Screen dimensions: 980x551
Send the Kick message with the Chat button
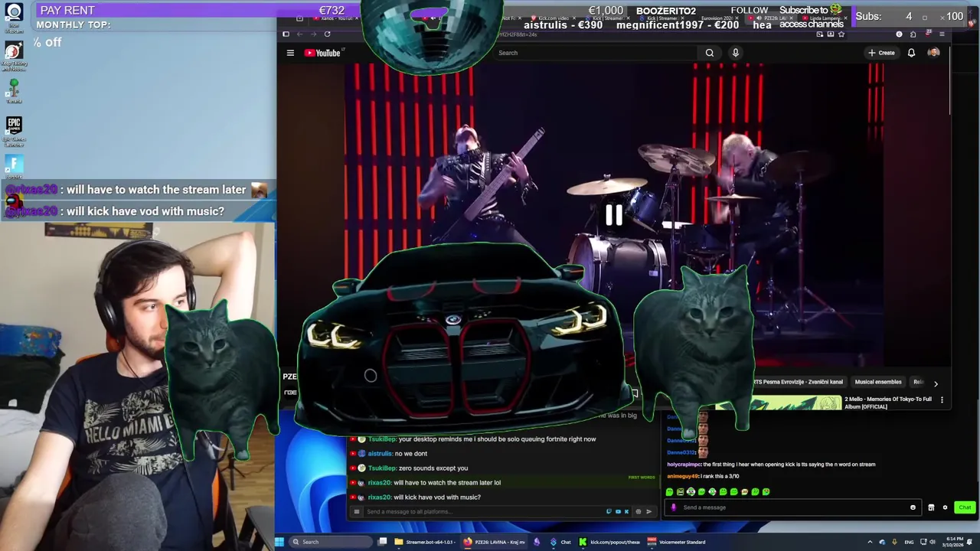point(964,507)
